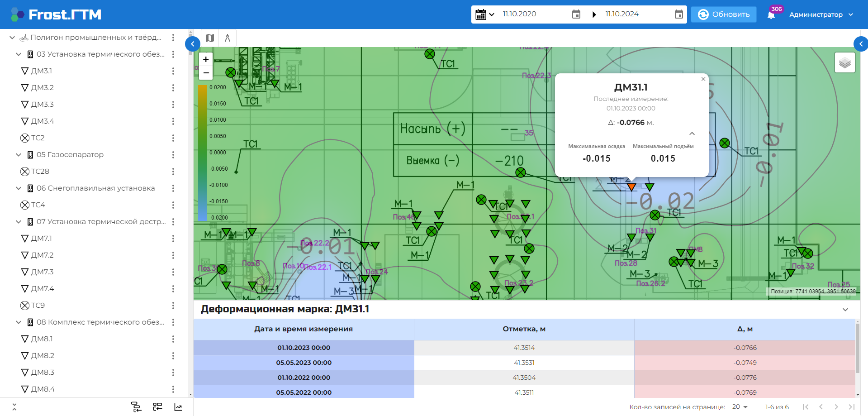Select ДМ7.2 in the tree
Image resolution: width=868 pixels, height=416 pixels.
click(42, 255)
